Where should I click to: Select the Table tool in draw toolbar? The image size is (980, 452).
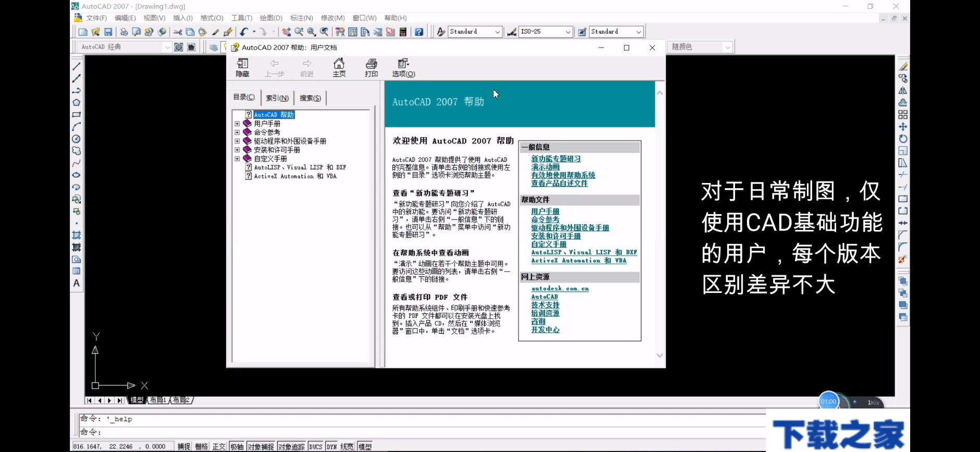tap(77, 271)
